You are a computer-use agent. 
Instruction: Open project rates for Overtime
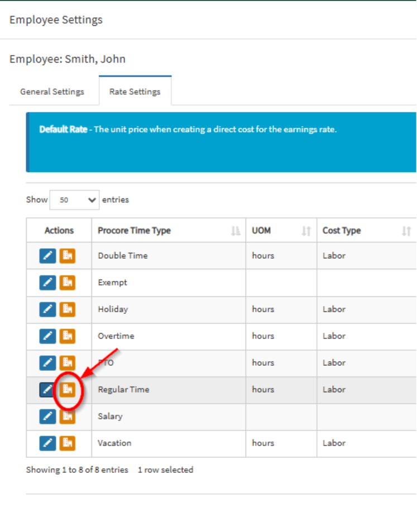[67, 336]
